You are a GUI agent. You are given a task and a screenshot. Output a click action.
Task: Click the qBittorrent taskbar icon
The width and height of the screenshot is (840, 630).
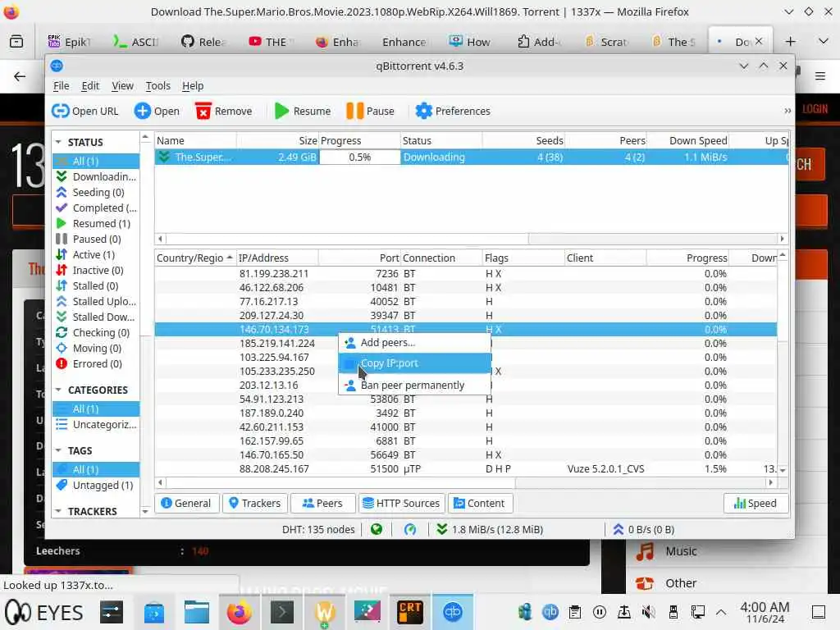[453, 612]
